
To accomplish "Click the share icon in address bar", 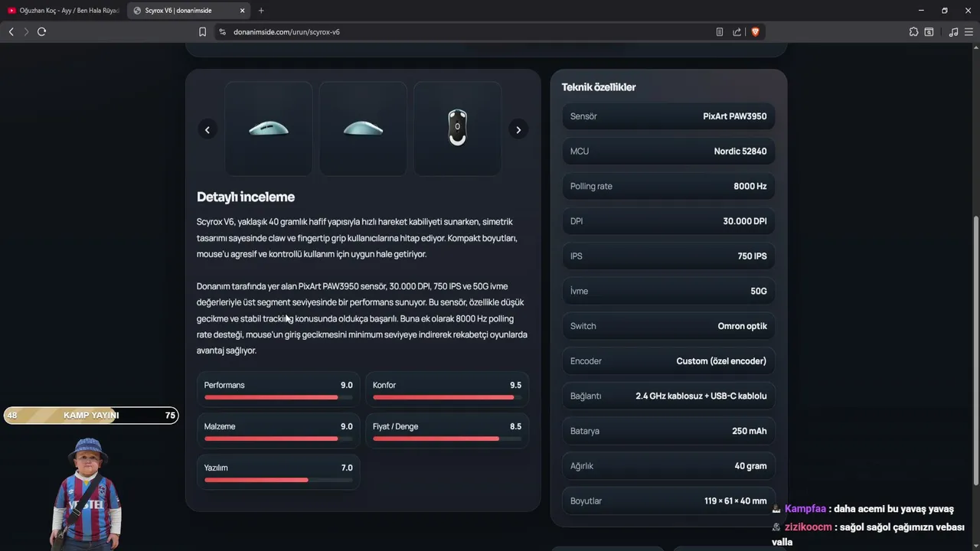I will [737, 32].
